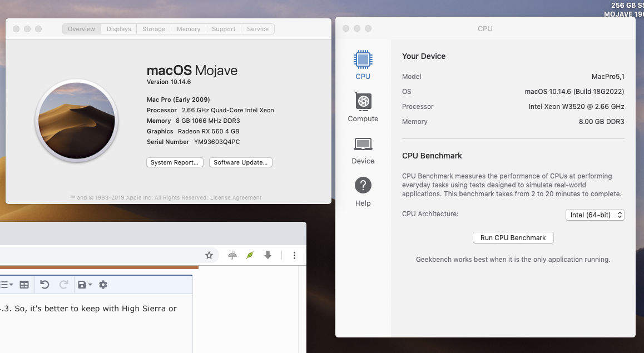Image resolution: width=644 pixels, height=353 pixels.
Task: Click Run CPU Benchmark button
Action: coord(513,238)
